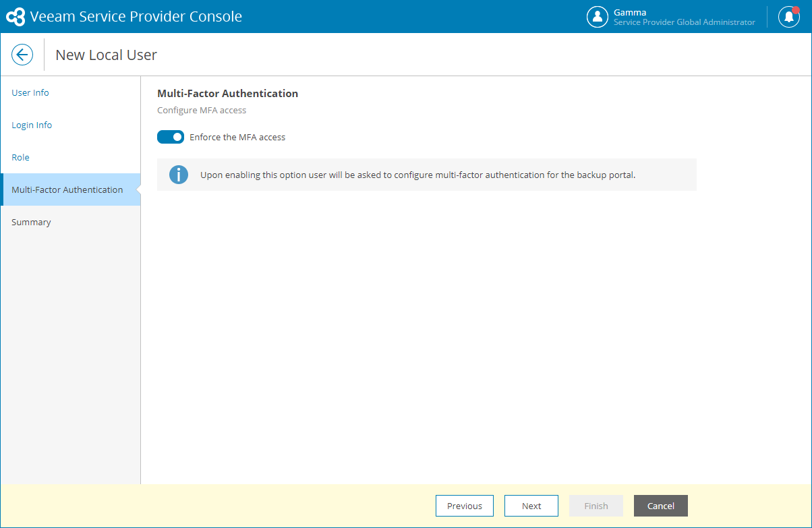The height and width of the screenshot is (528, 812).
Task: Click the Next button
Action: coord(531,506)
